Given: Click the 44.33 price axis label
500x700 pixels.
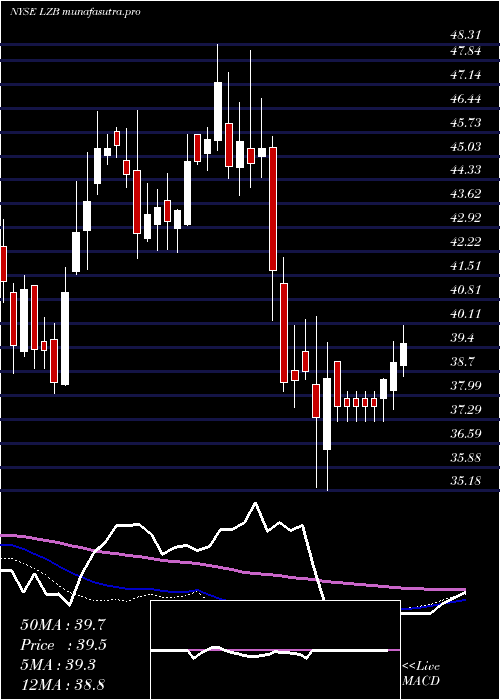Looking at the screenshot, I should pos(466,170).
